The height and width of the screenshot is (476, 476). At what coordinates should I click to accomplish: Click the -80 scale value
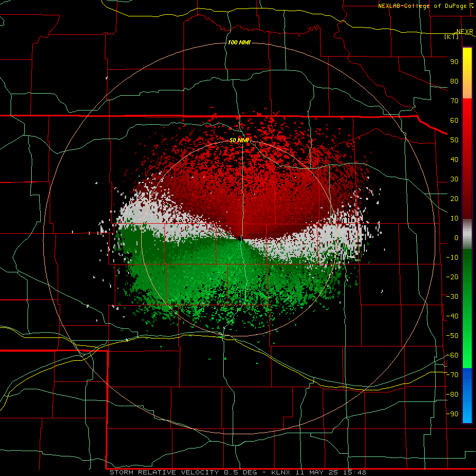click(452, 395)
